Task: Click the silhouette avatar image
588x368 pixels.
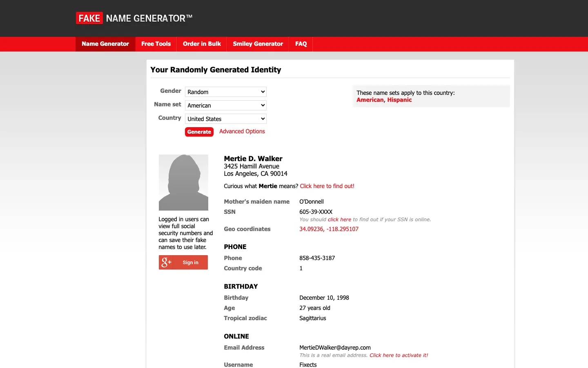Action: pos(183,182)
